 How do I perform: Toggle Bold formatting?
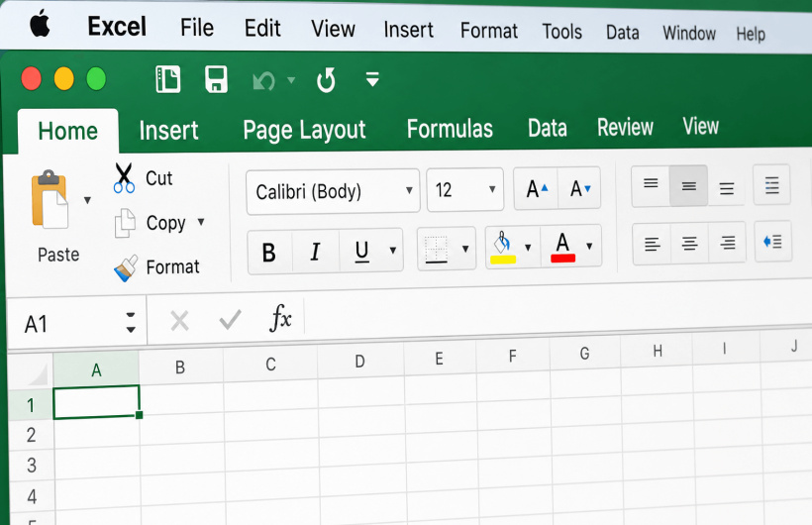coord(269,253)
